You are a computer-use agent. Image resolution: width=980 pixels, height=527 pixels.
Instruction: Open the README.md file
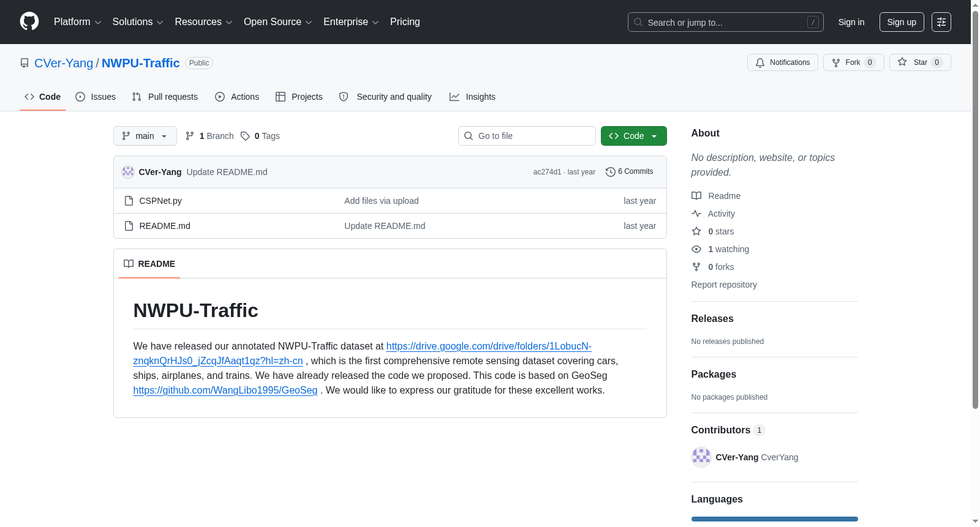[x=165, y=226]
